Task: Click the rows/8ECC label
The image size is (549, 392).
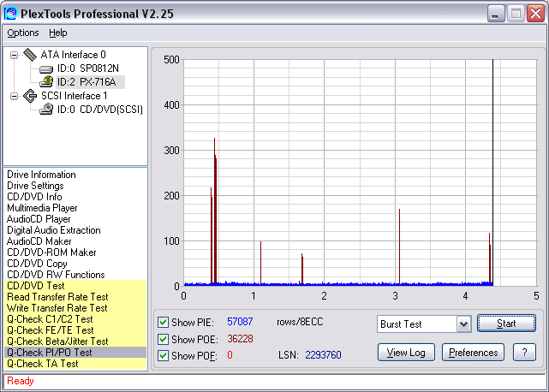Action: click(x=300, y=322)
